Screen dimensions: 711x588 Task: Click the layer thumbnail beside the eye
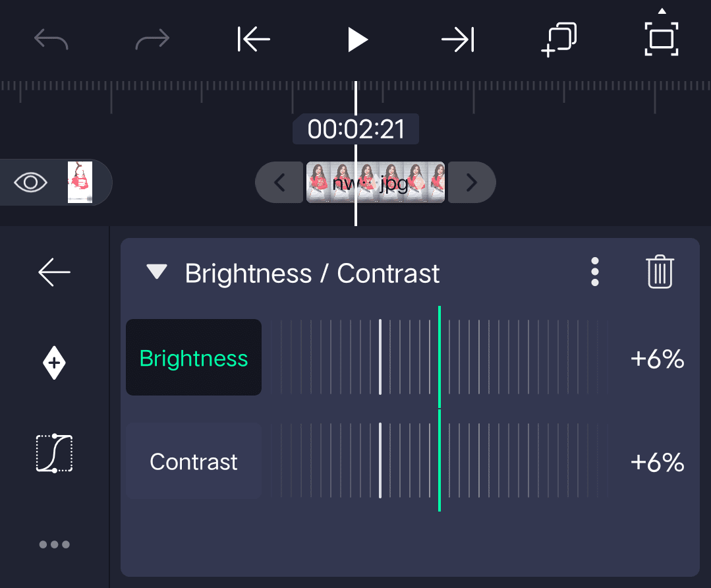(80, 182)
